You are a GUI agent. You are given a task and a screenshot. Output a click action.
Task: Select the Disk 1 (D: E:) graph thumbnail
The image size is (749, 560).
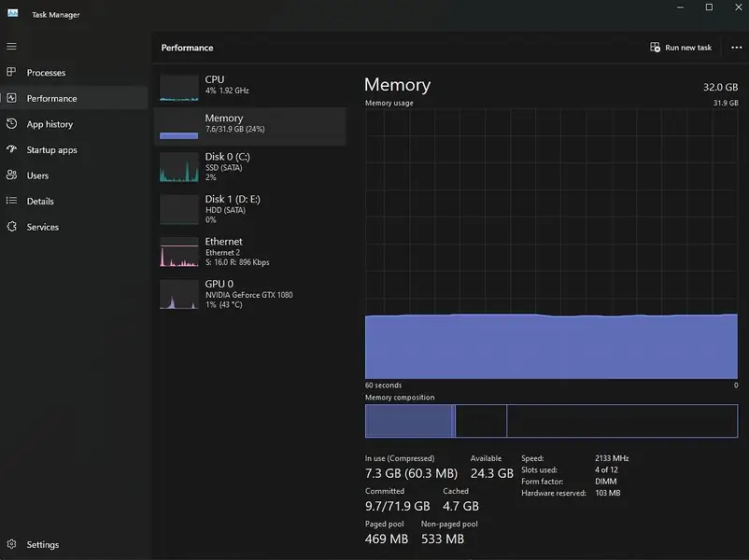pos(179,209)
